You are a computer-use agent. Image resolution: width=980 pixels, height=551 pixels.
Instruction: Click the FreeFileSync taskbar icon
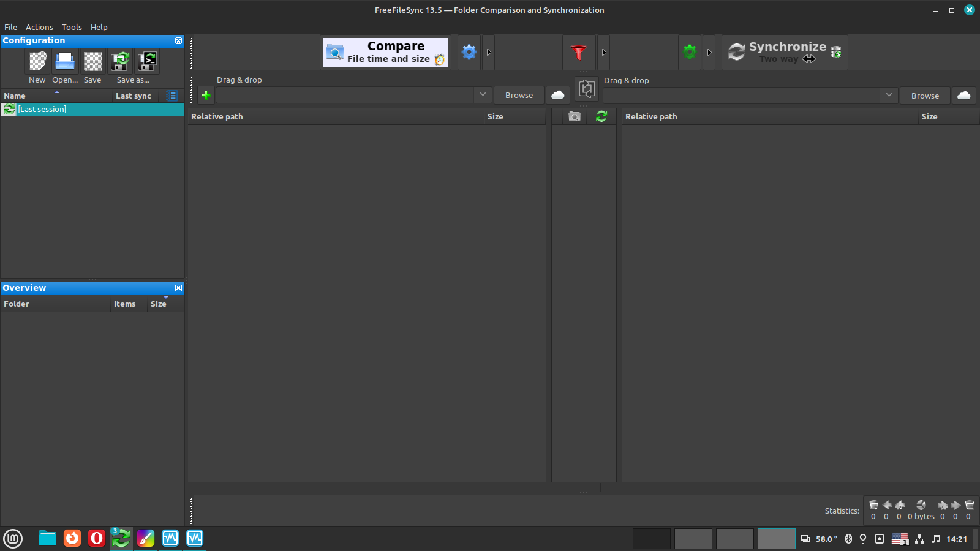point(121,538)
